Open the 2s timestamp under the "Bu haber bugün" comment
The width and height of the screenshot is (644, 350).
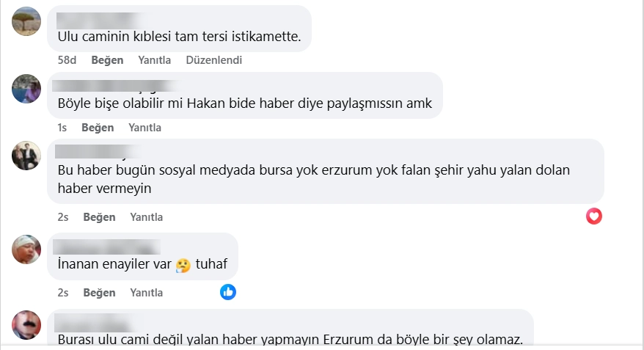point(63,217)
